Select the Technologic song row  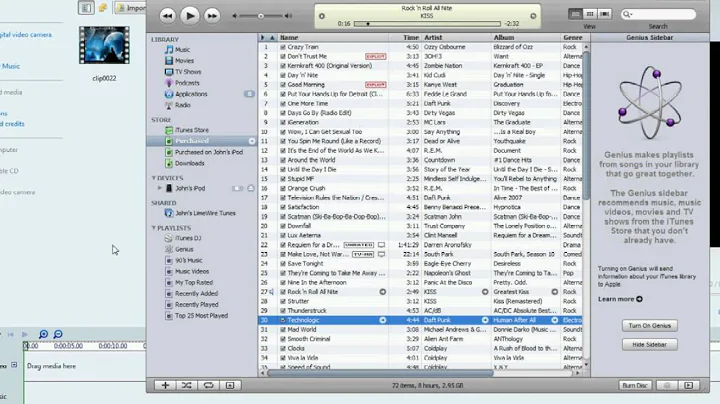420,320
